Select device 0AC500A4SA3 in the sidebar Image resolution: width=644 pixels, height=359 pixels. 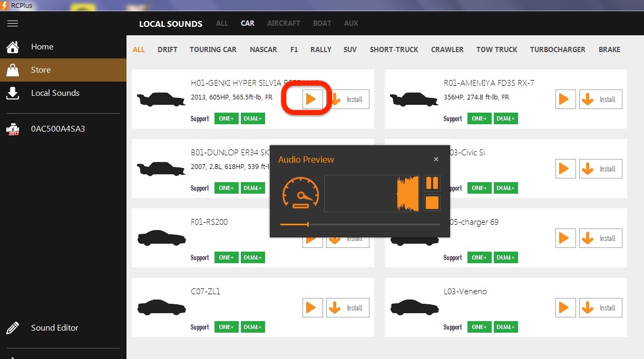coord(57,129)
